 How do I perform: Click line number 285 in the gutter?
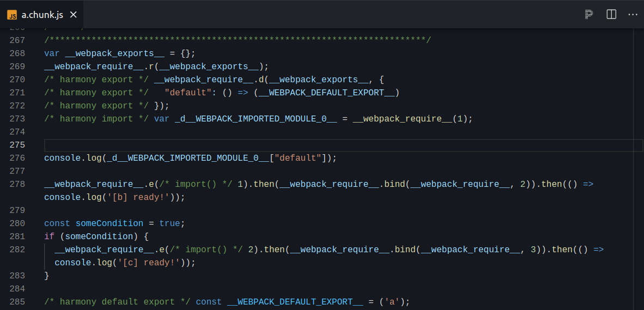coord(17,302)
